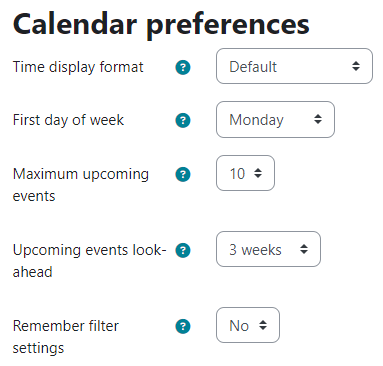Open help for Upcoming events look-ahead

[x=183, y=250]
